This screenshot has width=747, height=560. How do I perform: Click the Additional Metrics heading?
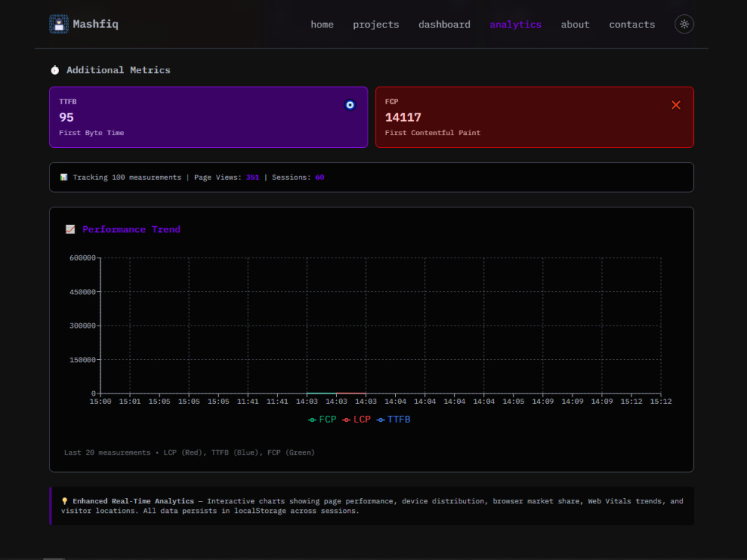(x=118, y=70)
